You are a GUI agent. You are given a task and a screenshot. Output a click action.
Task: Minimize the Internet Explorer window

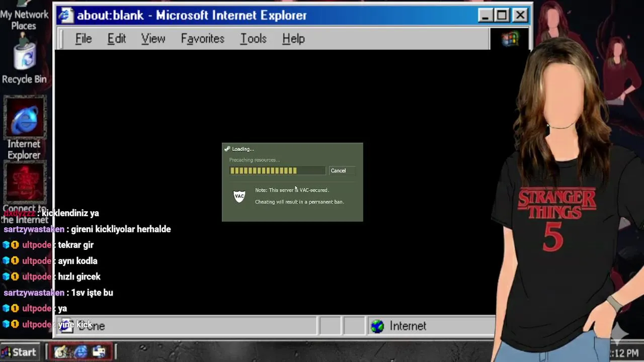click(485, 16)
